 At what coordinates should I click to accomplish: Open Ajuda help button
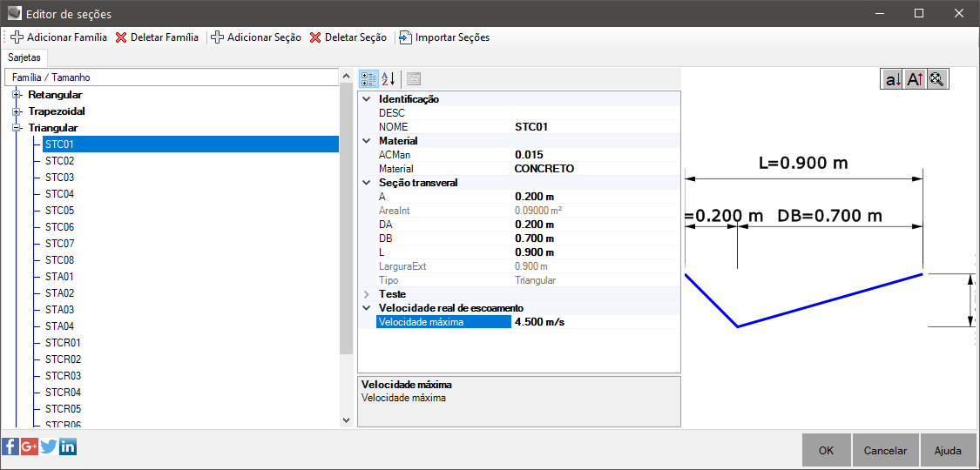point(948,451)
